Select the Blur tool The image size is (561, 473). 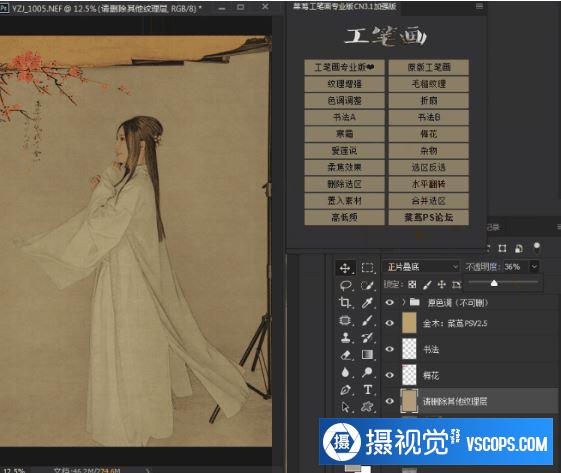pyautogui.click(x=345, y=372)
